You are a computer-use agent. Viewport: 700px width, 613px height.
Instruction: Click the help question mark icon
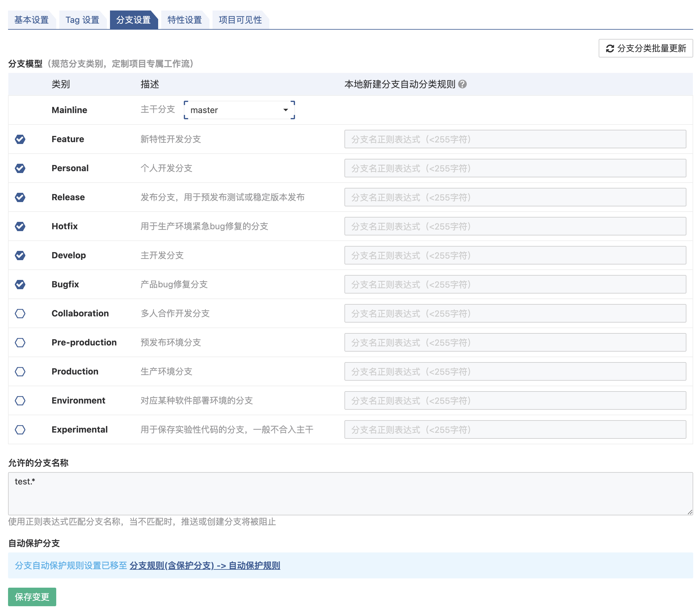[x=462, y=84]
